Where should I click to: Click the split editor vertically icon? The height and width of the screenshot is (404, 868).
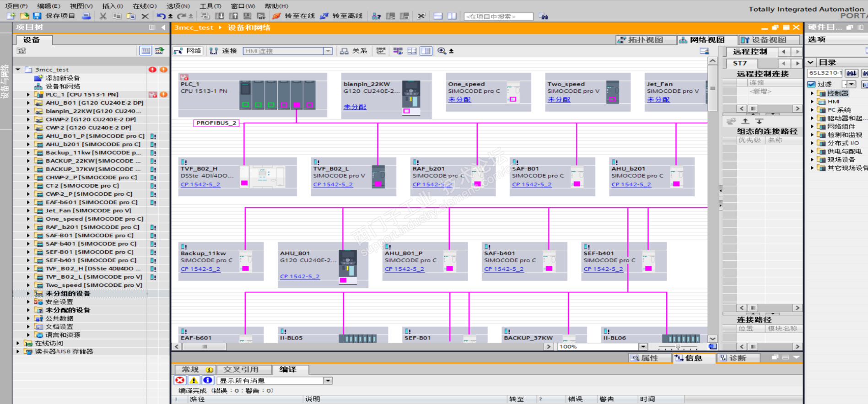(x=452, y=16)
